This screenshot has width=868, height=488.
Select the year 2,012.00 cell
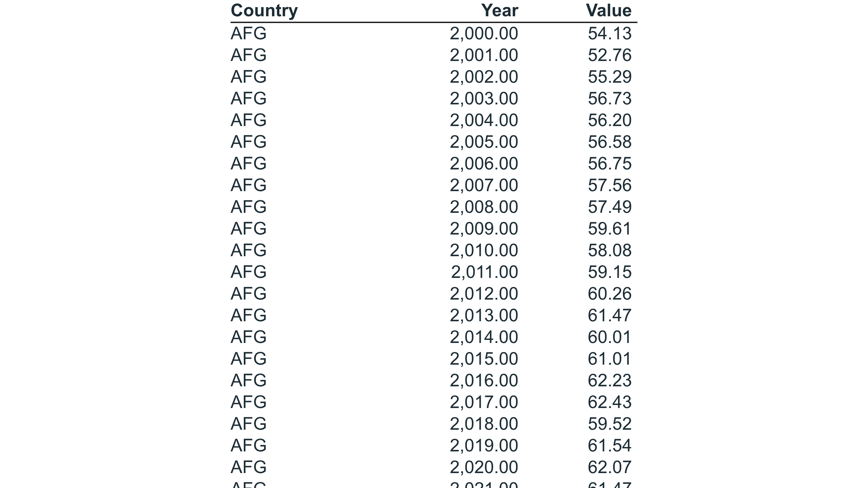484,294
